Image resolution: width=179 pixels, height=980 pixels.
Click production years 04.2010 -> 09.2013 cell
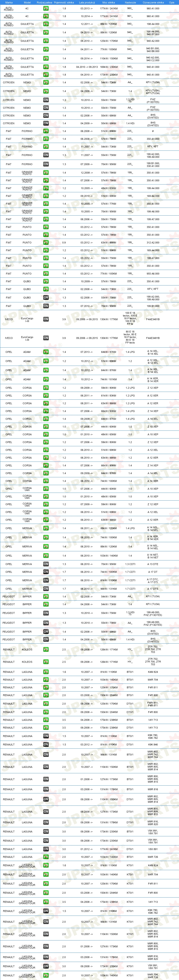87,67
